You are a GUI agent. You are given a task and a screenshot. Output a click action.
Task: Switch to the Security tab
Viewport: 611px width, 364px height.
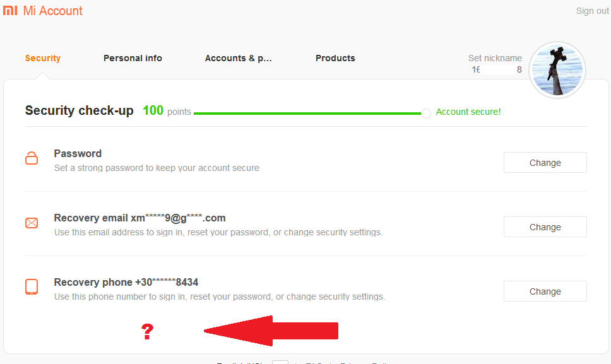(x=43, y=58)
